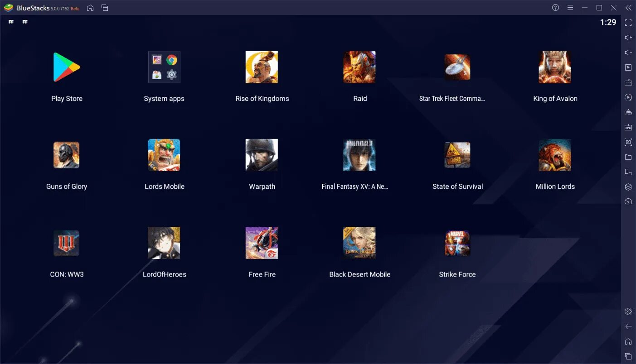Open the System apps folder
This screenshot has height=364, width=636.
pos(164,67)
